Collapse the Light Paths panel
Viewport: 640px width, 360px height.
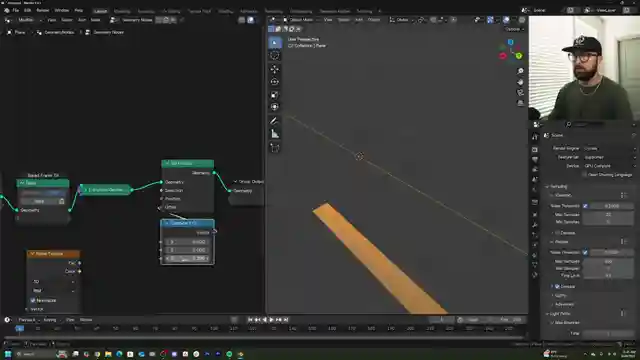point(558,314)
